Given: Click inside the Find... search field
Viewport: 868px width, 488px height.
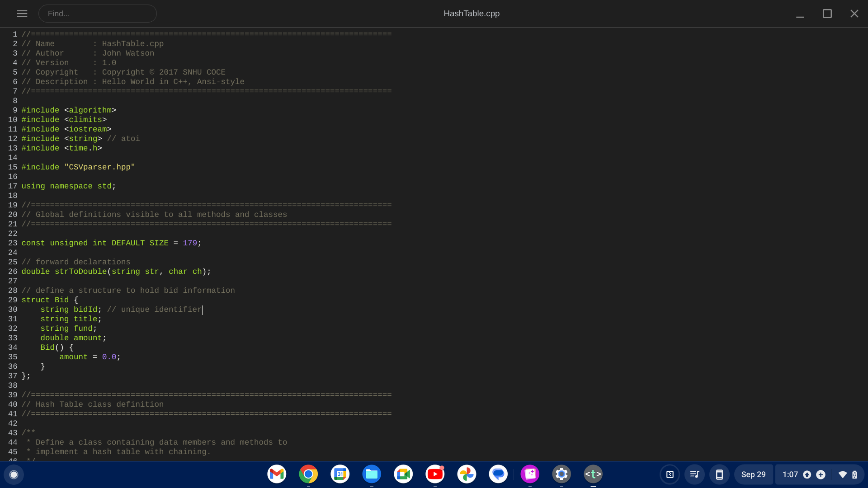Looking at the screenshot, I should [x=98, y=14].
